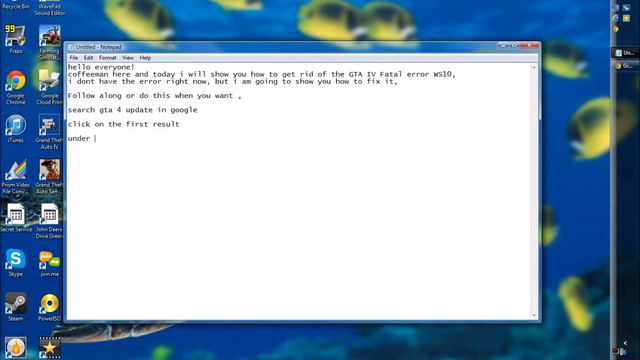Open the Format menu in Notepad

107,58
